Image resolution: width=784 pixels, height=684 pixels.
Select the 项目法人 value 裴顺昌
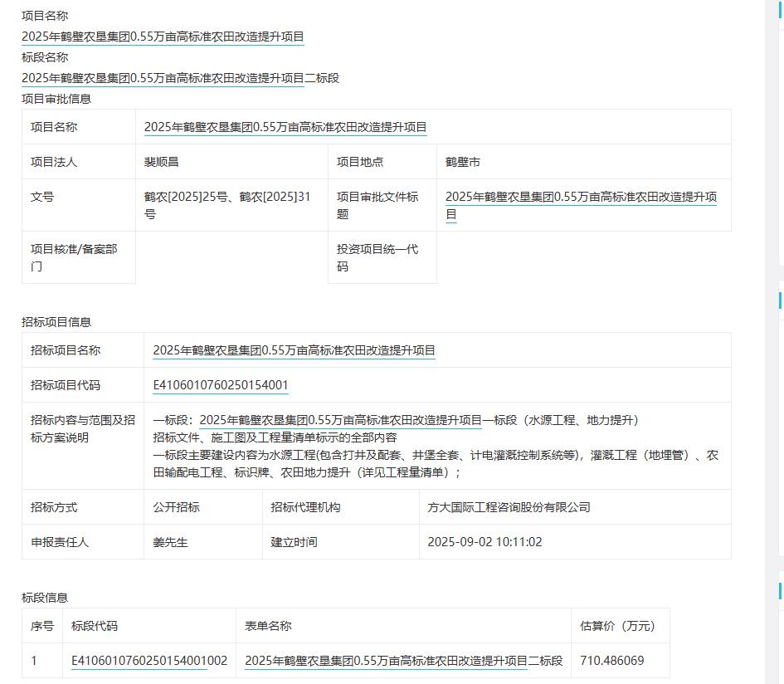[x=162, y=162]
